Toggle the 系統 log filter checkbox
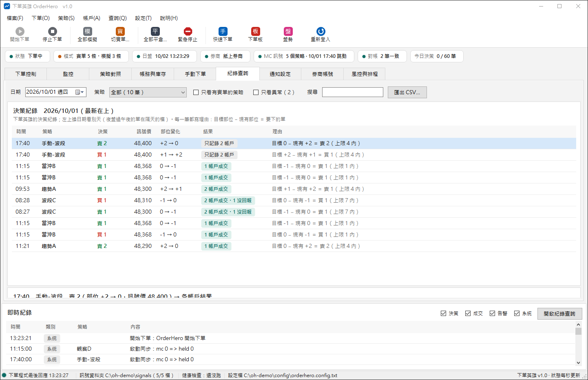This screenshot has height=380, width=588. tap(517, 314)
